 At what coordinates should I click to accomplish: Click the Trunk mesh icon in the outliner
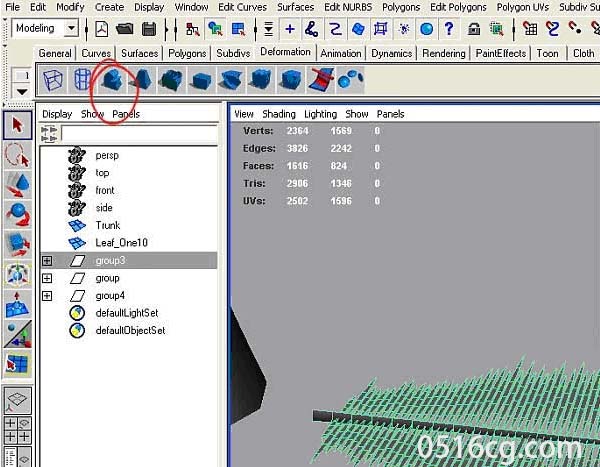(x=77, y=225)
